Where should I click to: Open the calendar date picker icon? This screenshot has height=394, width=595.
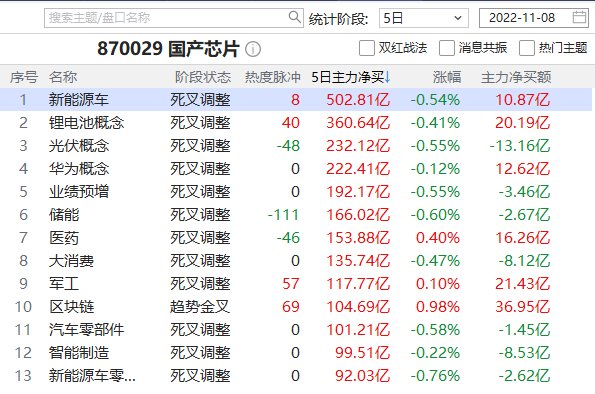tap(579, 17)
